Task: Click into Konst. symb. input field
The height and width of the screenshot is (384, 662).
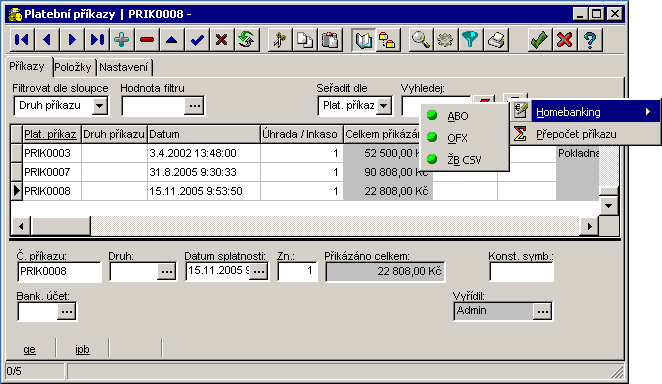Action: pos(521,272)
